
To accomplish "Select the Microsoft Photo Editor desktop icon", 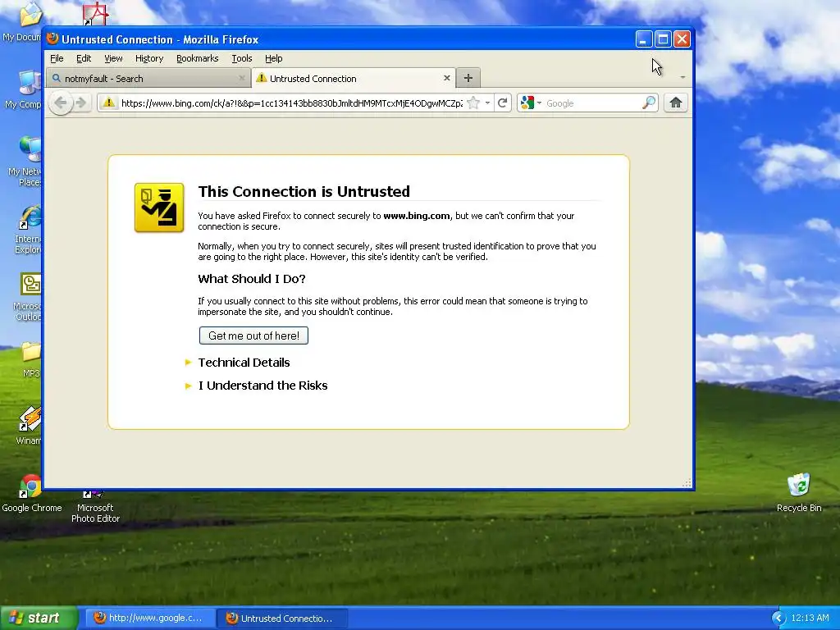I will pyautogui.click(x=95, y=506).
